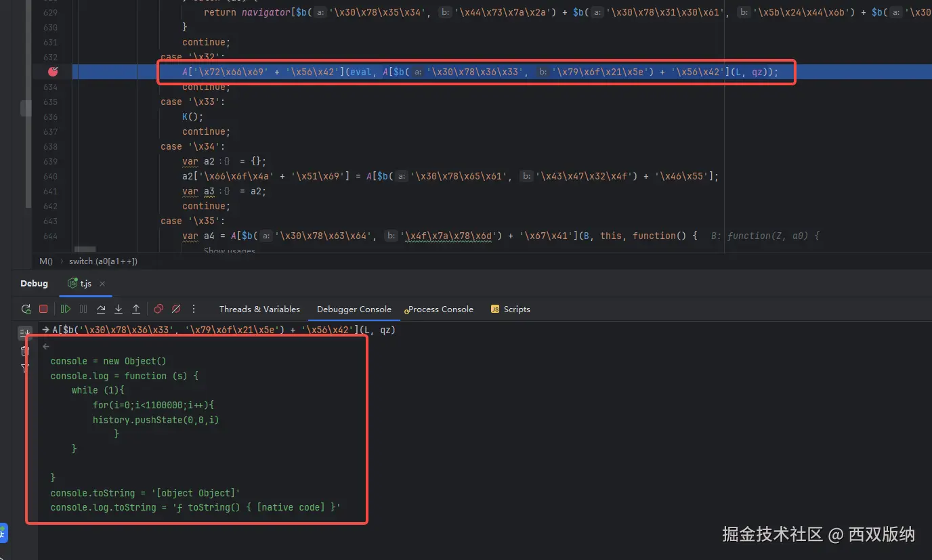The height and width of the screenshot is (560, 932).
Task: Click 'console = new Object()' output line
Action: tap(108, 361)
